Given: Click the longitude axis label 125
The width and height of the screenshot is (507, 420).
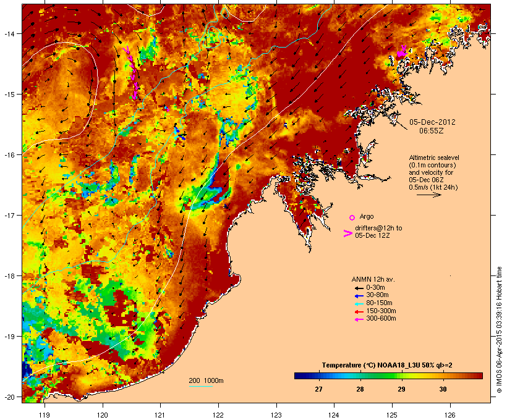Looking at the screenshot, I should [x=392, y=415].
